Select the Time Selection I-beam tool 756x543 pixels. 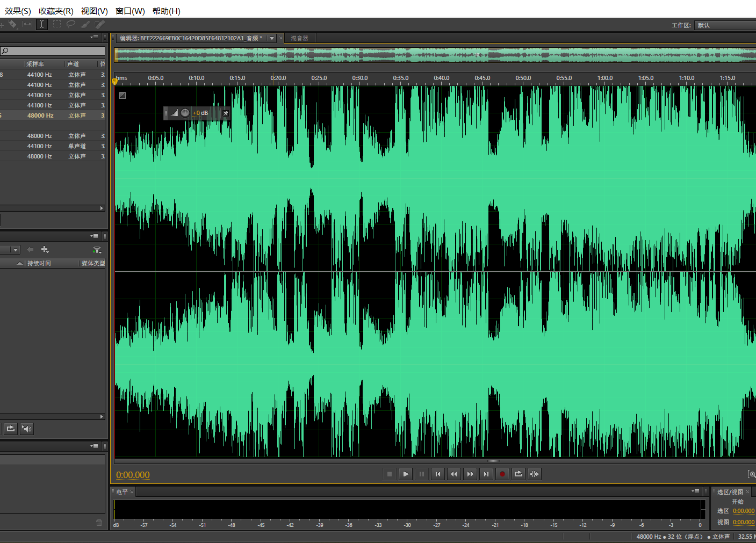pyautogui.click(x=41, y=24)
